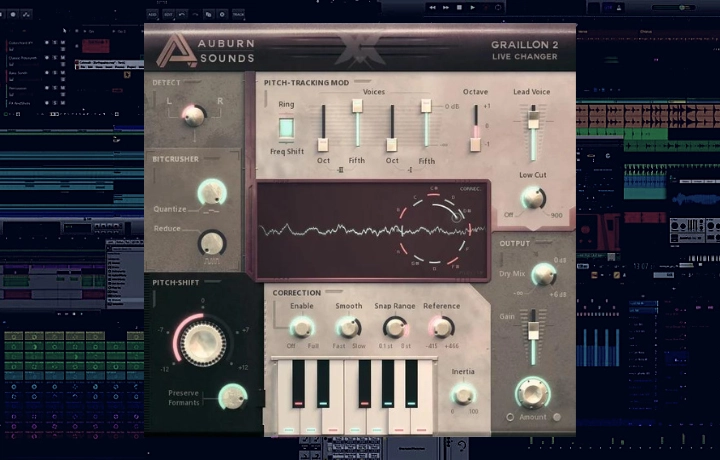
Task: Click the small circle left of Amount
Action: pos(510,417)
